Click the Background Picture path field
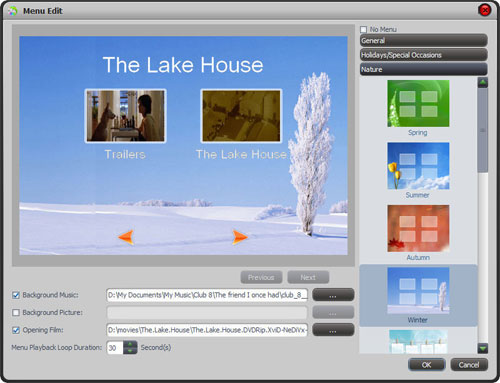The height and width of the screenshot is (383, 500). (207, 313)
